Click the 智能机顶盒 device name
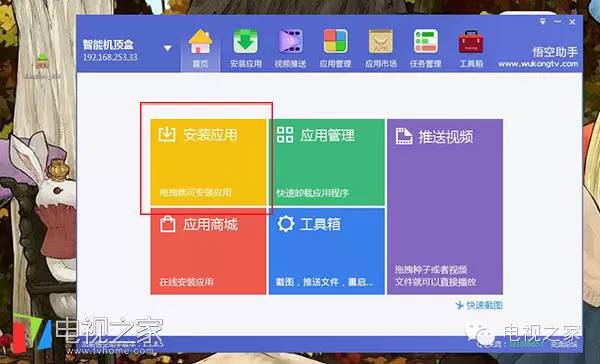Image resolution: width=600 pixels, height=364 pixels. [x=108, y=45]
